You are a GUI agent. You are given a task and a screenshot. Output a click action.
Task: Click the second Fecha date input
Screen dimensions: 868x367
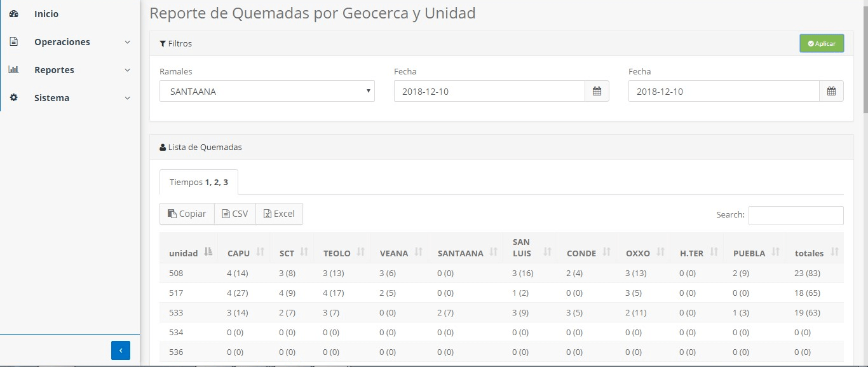[724, 91]
